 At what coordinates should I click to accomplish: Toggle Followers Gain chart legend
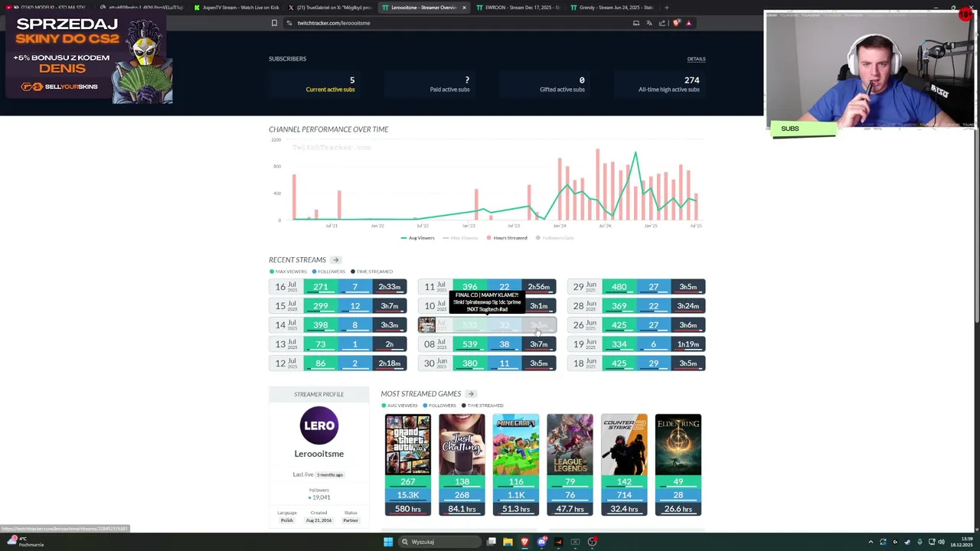554,238
